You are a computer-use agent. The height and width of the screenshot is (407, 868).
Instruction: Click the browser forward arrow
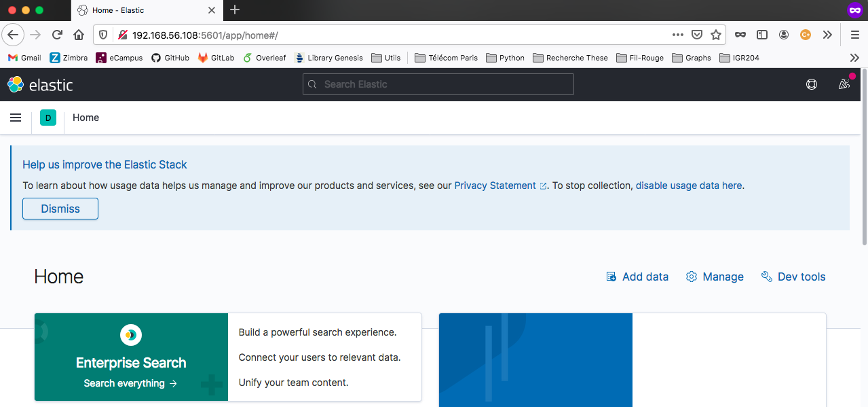[35, 35]
